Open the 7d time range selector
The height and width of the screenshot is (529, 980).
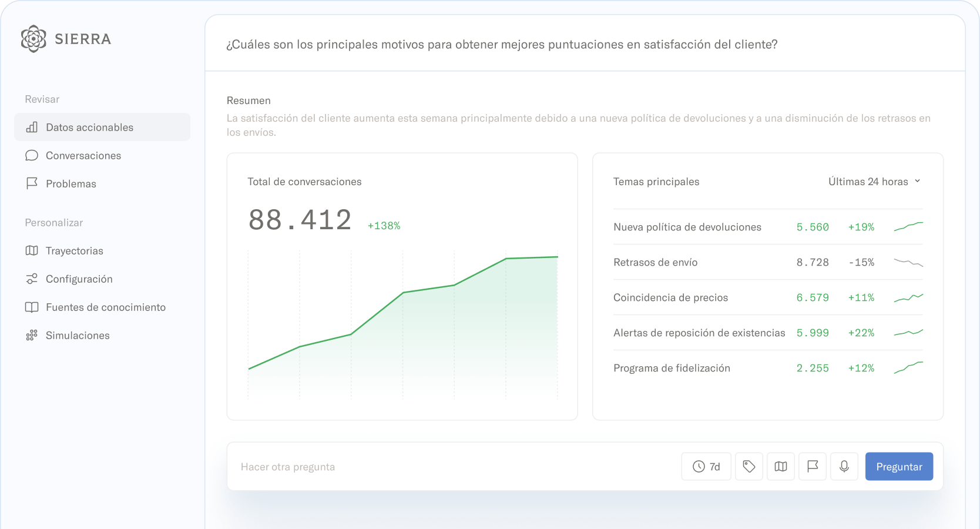coord(706,466)
